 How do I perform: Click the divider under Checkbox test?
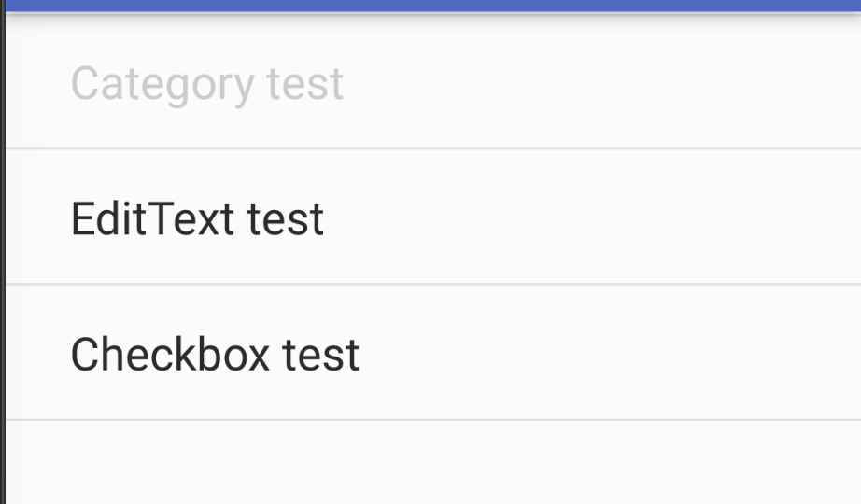coord(433,420)
